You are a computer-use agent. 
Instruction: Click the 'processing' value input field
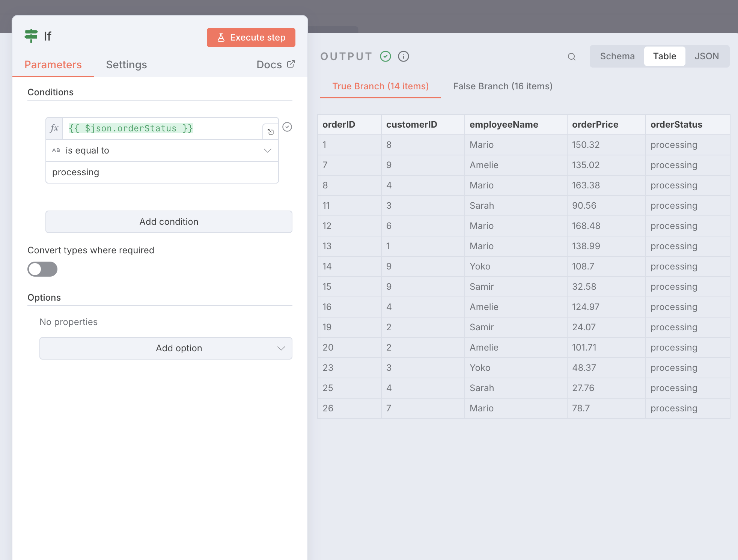pyautogui.click(x=162, y=172)
